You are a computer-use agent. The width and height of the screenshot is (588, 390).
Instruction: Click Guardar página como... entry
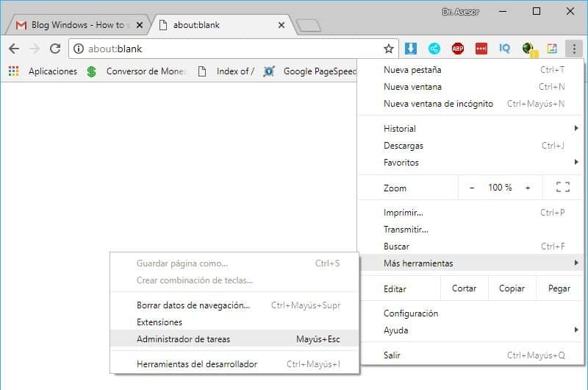coord(234,263)
